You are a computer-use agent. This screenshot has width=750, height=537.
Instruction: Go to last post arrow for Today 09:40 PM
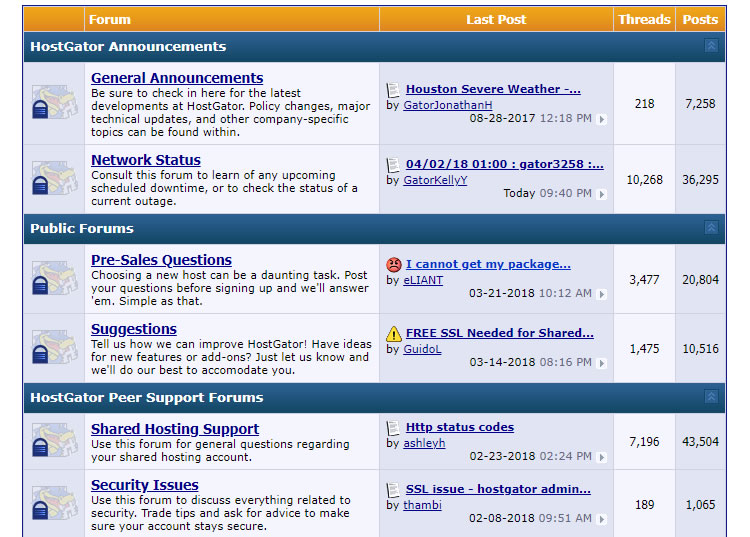coord(602,194)
